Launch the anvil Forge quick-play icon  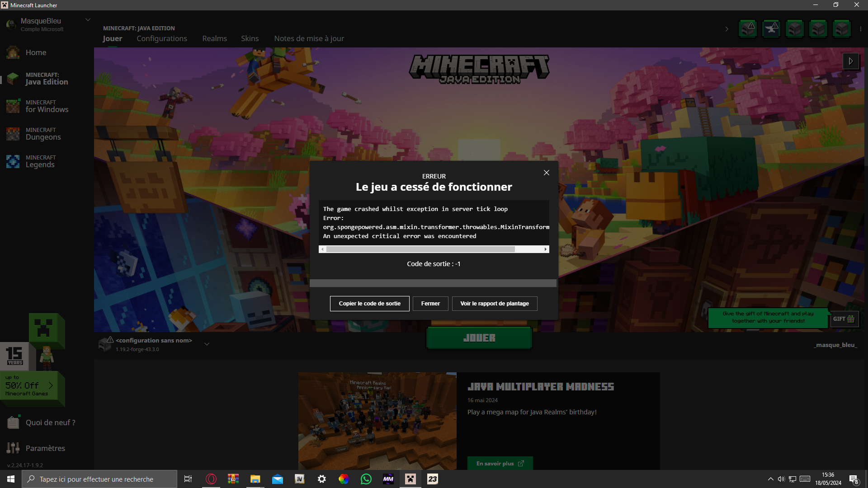[x=771, y=29]
